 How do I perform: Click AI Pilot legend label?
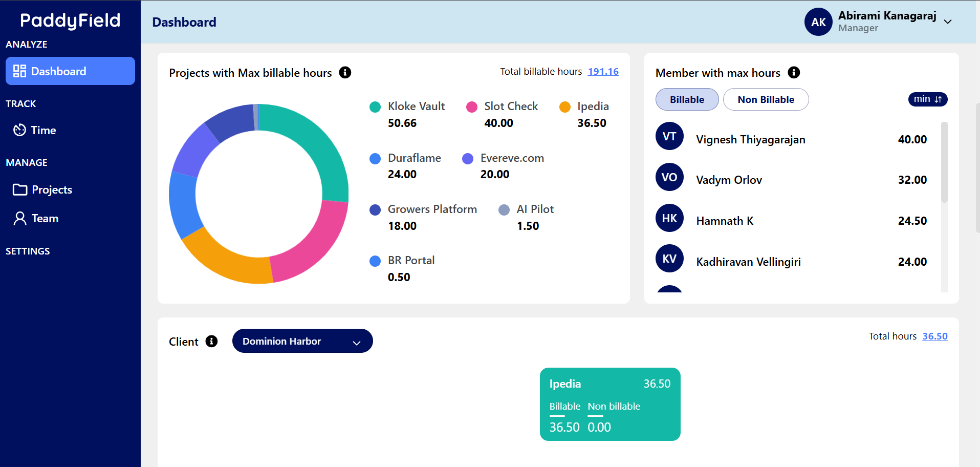point(535,209)
